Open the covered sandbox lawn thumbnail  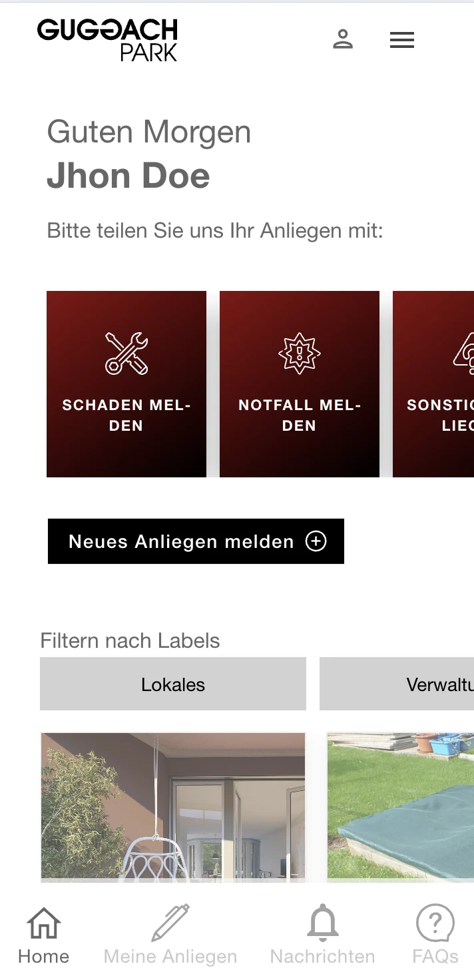pyautogui.click(x=401, y=808)
